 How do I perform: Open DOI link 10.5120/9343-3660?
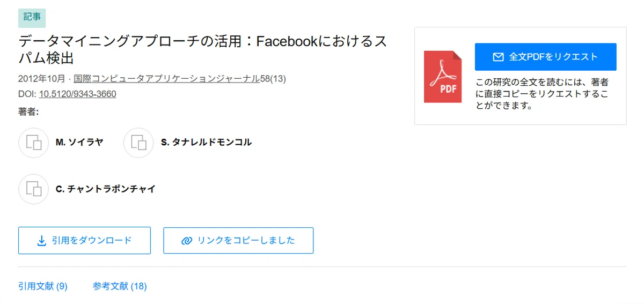[x=77, y=94]
